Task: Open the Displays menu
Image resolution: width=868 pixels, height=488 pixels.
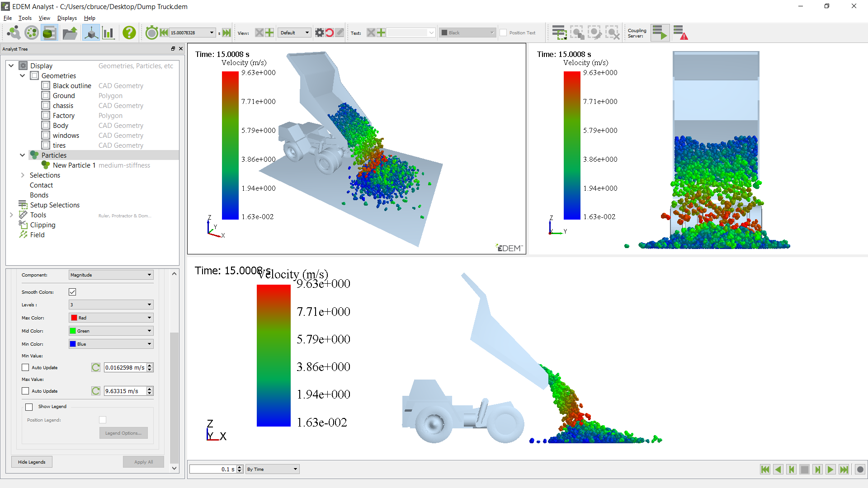Action: 67,18
